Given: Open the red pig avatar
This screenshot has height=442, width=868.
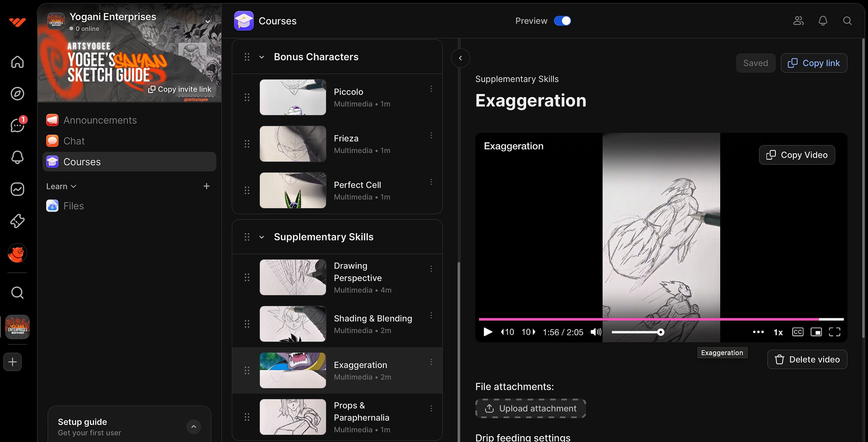Looking at the screenshot, I should pyautogui.click(x=17, y=253).
